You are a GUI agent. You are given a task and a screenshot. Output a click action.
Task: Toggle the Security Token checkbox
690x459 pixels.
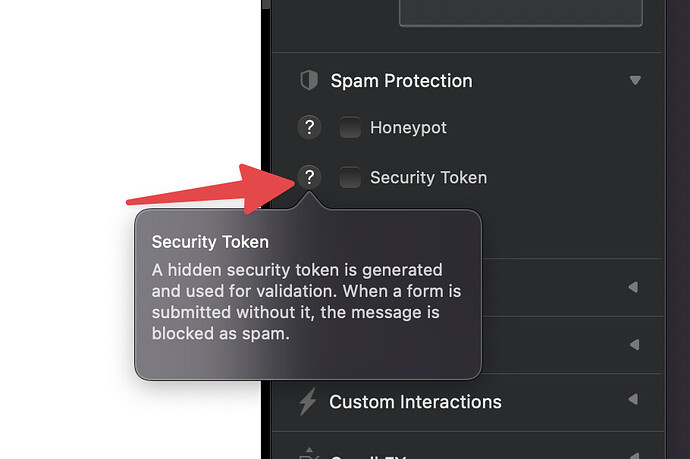point(350,178)
